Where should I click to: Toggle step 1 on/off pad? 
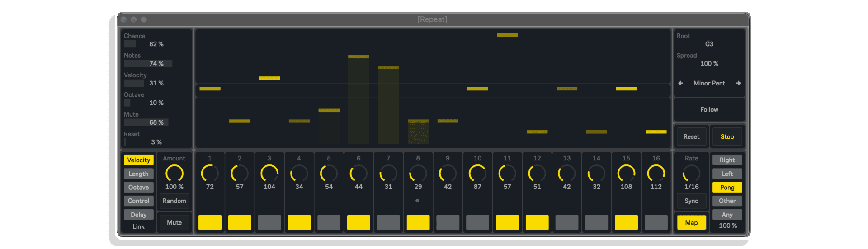coord(210,222)
